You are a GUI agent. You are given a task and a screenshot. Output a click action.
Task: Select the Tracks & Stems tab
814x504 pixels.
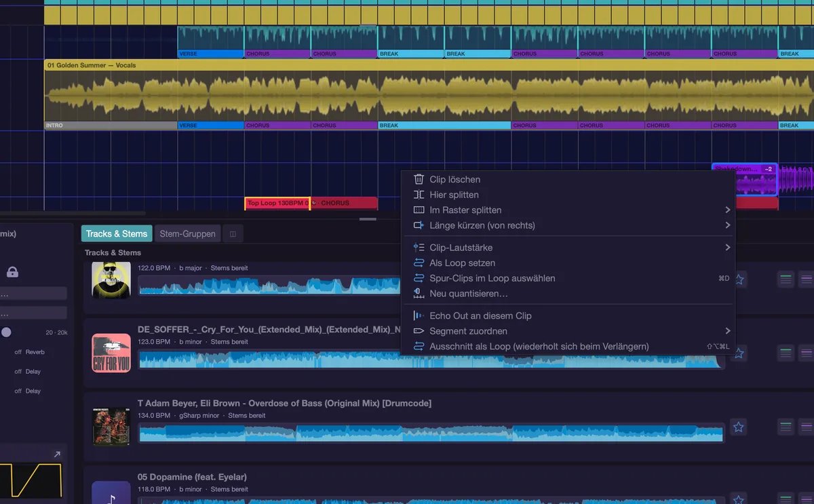pyautogui.click(x=117, y=234)
